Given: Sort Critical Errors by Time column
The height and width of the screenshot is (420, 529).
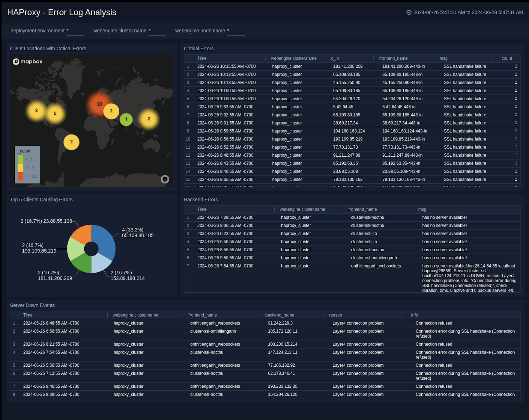Looking at the screenshot, I should pos(202,58).
